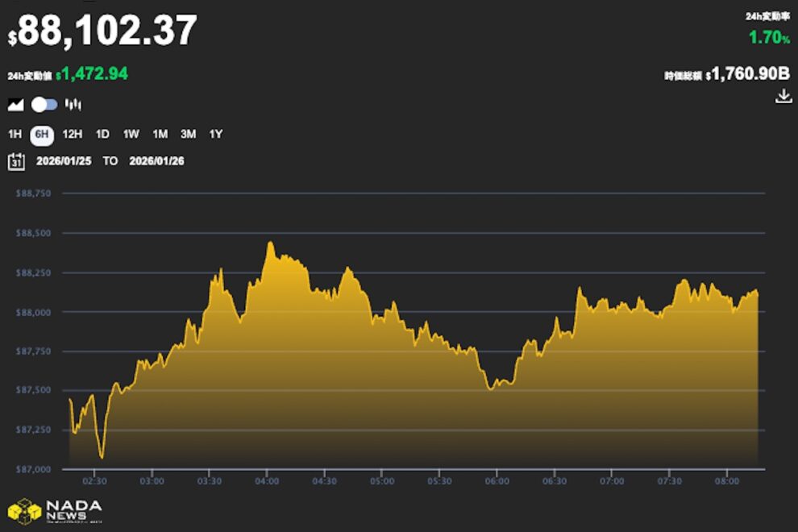
Task: Switch to the 1W tab
Action: point(129,135)
